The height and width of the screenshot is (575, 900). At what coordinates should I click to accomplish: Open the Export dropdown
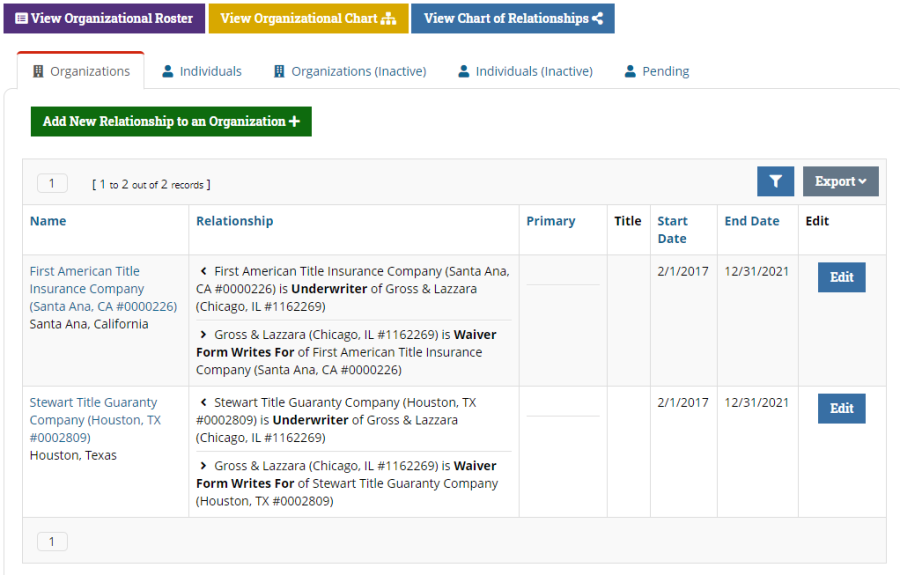[840, 181]
